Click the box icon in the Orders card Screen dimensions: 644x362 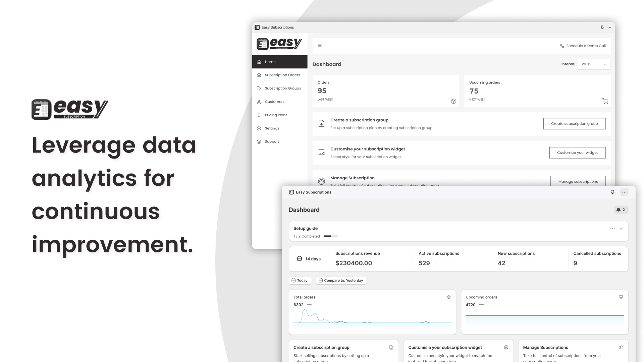(453, 101)
